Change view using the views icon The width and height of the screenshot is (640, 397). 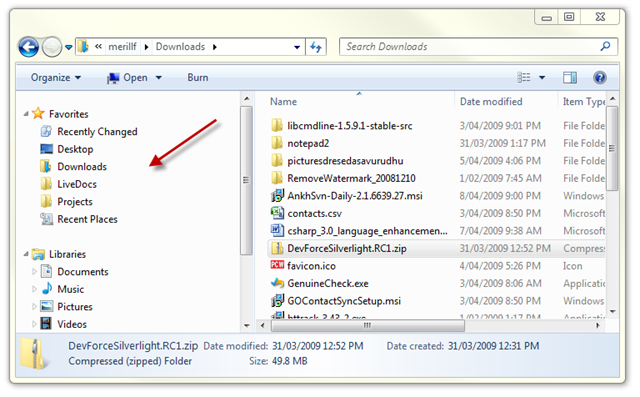tap(524, 77)
